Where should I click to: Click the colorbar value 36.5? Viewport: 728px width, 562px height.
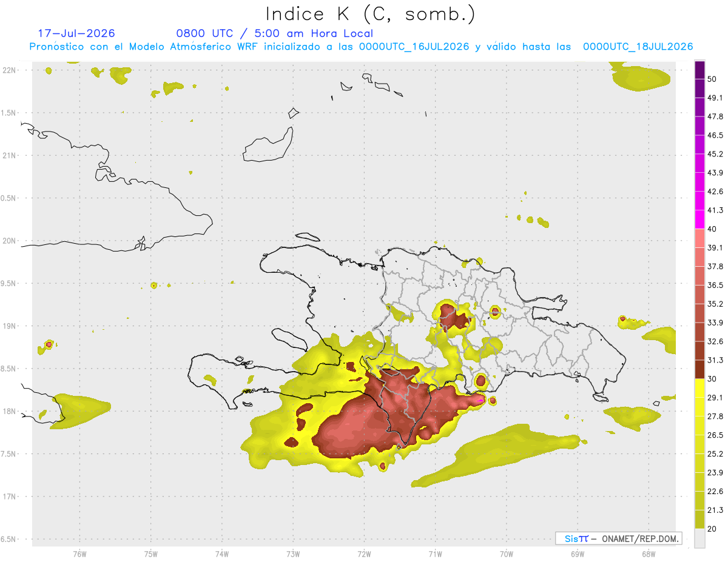[715, 286]
